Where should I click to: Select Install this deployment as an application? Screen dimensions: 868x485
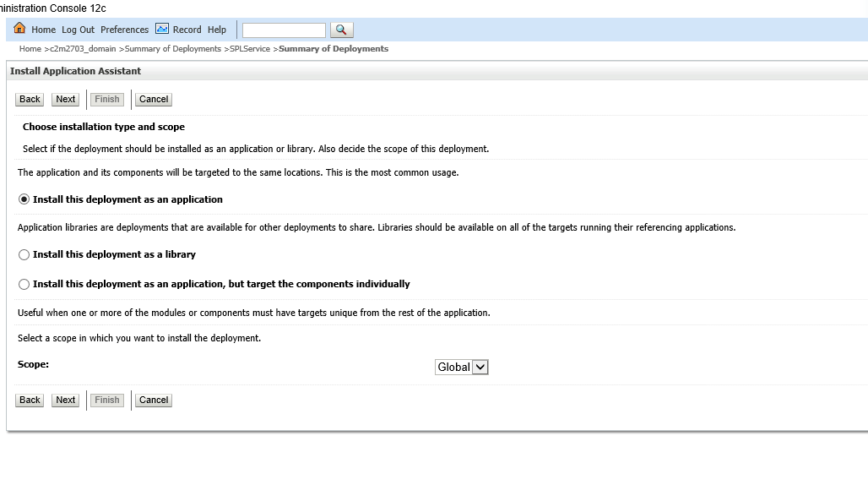coord(24,199)
